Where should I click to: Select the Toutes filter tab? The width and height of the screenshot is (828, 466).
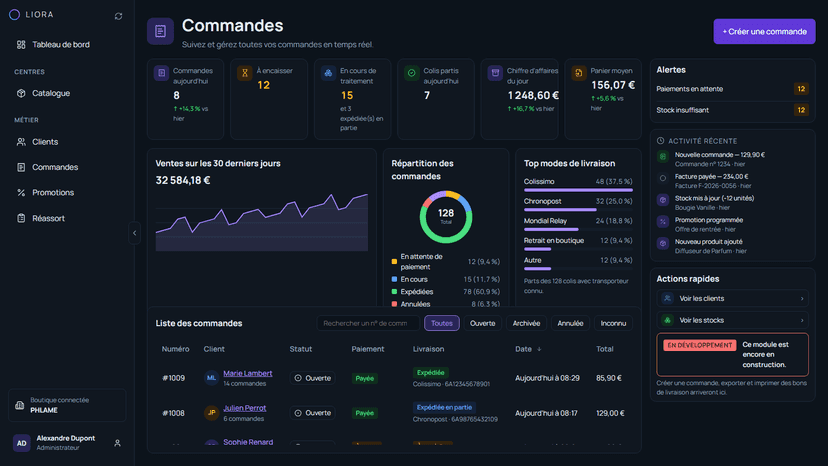(441, 323)
